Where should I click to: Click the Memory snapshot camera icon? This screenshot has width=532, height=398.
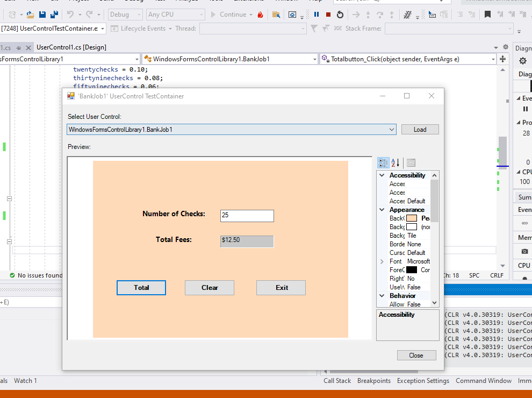tap(524, 251)
